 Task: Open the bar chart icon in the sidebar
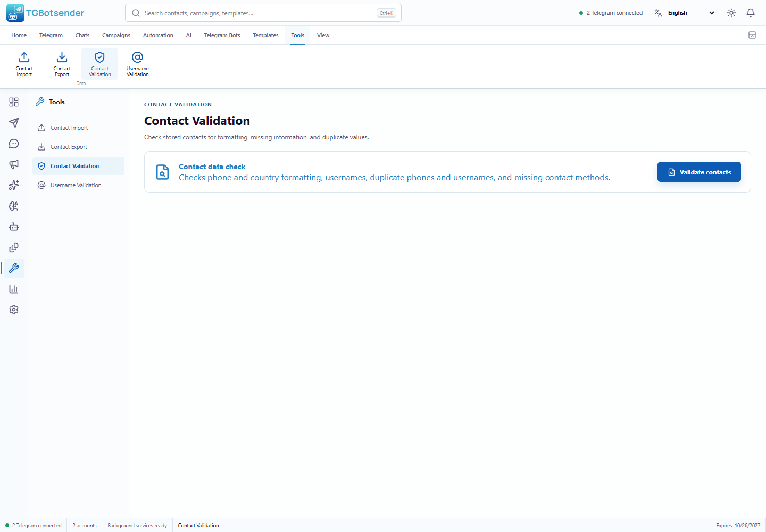[14, 289]
